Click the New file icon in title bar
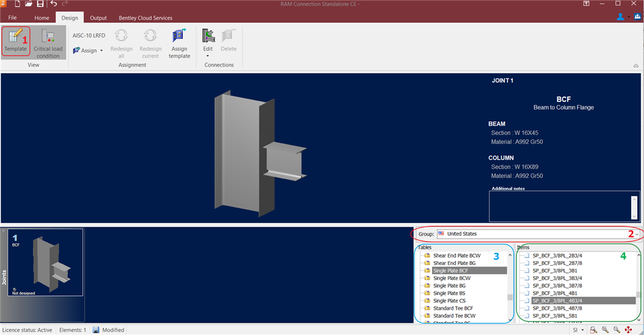644x335 pixels. pos(17,4)
